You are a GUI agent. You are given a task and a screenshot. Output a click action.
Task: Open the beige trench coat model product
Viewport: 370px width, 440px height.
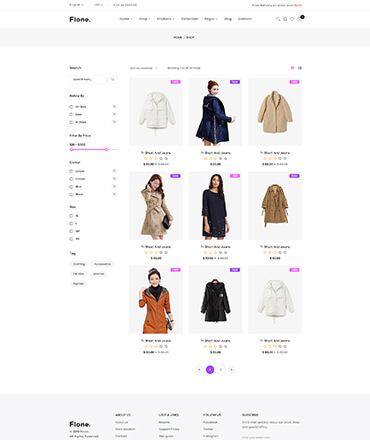click(x=156, y=206)
